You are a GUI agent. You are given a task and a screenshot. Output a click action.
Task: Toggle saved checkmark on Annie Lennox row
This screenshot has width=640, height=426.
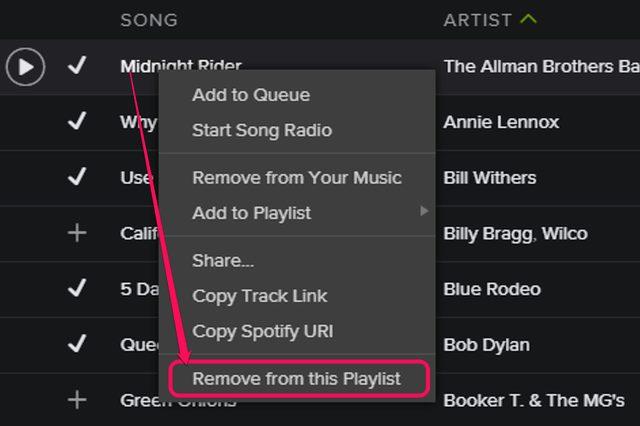[77, 122]
